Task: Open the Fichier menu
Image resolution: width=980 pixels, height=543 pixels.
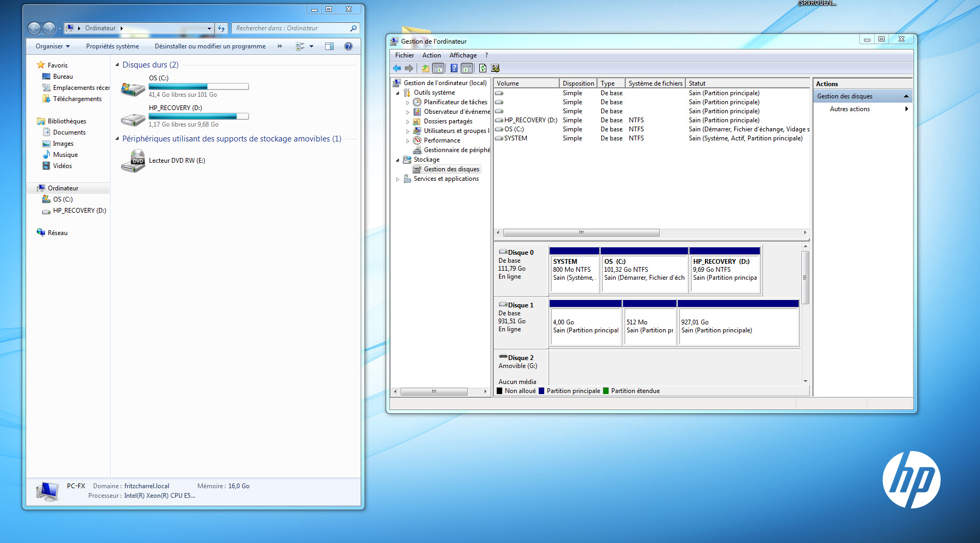Action: tap(404, 55)
